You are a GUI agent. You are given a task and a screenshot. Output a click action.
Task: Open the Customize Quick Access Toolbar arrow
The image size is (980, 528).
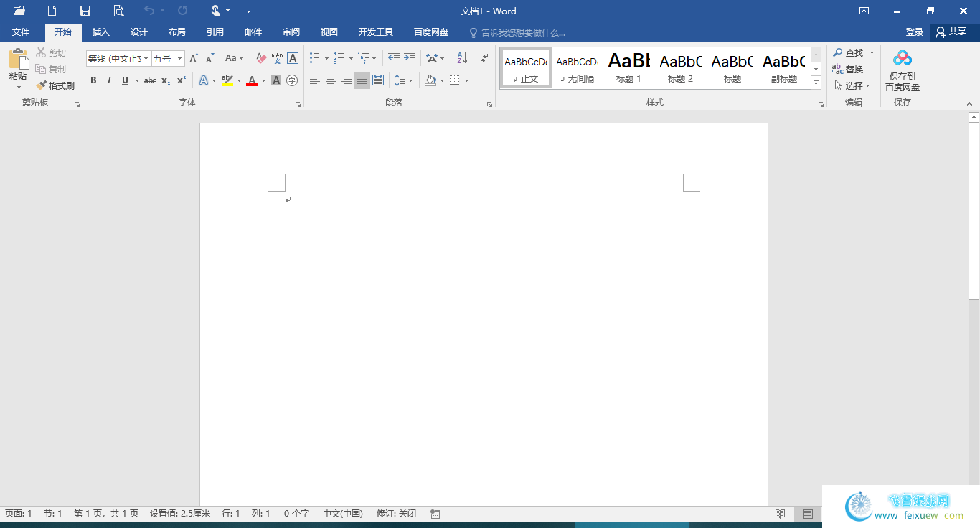248,11
